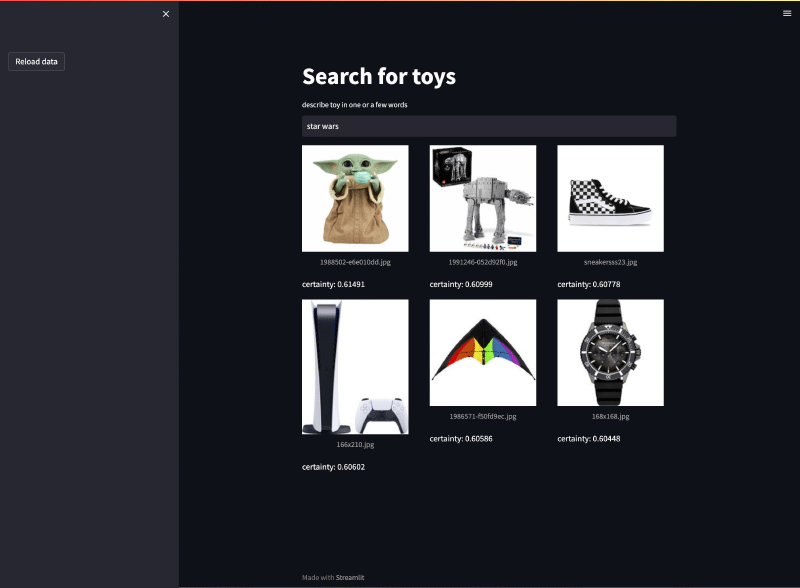800x588 pixels.
Task: Select the black wristwatch image
Action: coord(610,352)
